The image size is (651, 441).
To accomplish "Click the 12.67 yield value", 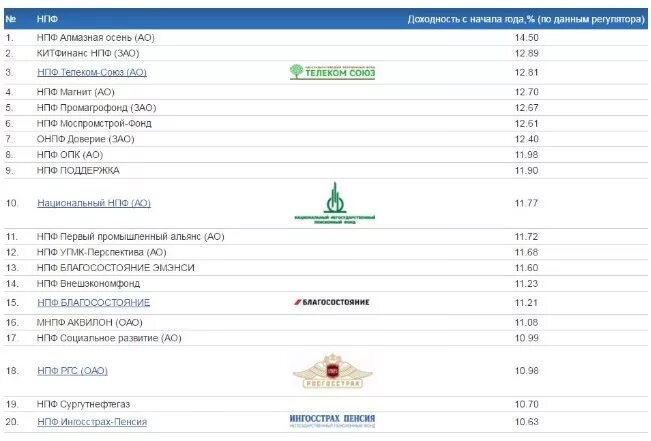I will click(x=526, y=108).
